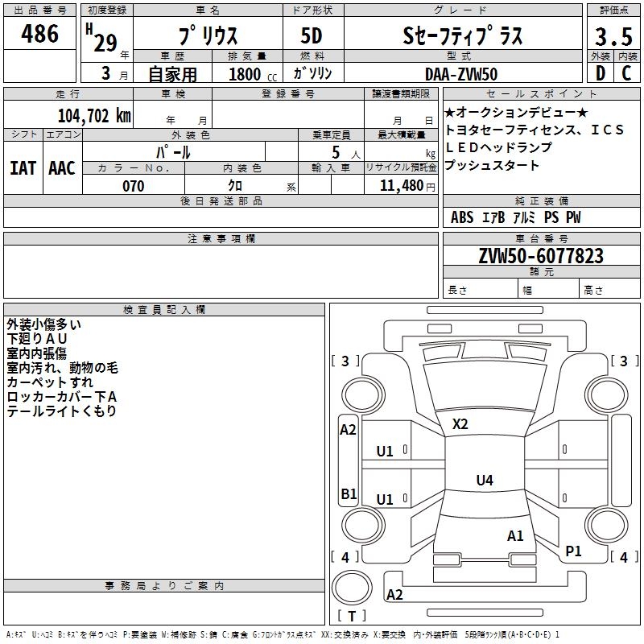The height and width of the screenshot is (644, 644).
Task: Select the usage history 自家用
Action: (173, 74)
